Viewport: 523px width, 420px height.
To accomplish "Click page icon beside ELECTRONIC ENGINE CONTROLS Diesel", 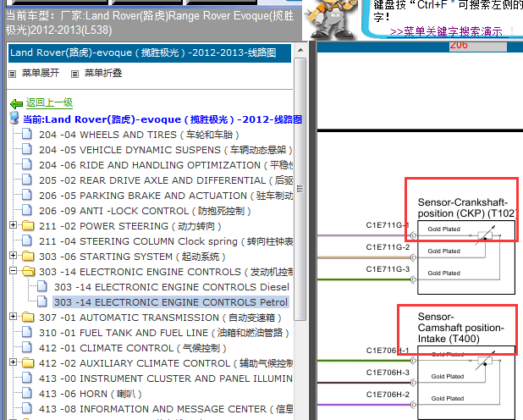I will [42, 286].
